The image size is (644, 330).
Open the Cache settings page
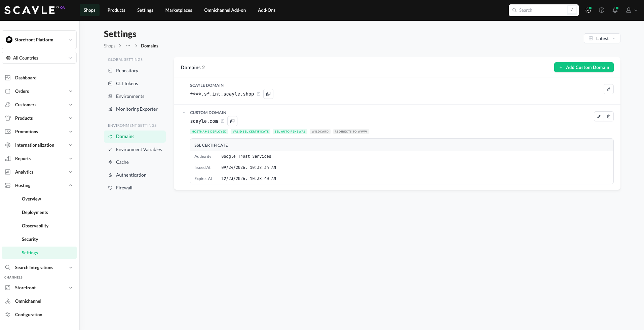pyautogui.click(x=135, y=162)
